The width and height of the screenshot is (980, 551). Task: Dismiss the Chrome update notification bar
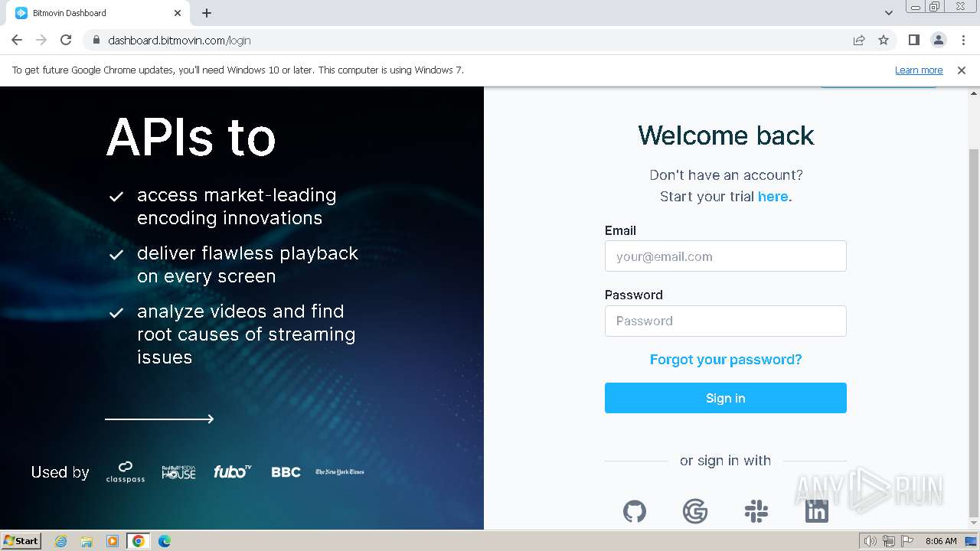pos(962,70)
